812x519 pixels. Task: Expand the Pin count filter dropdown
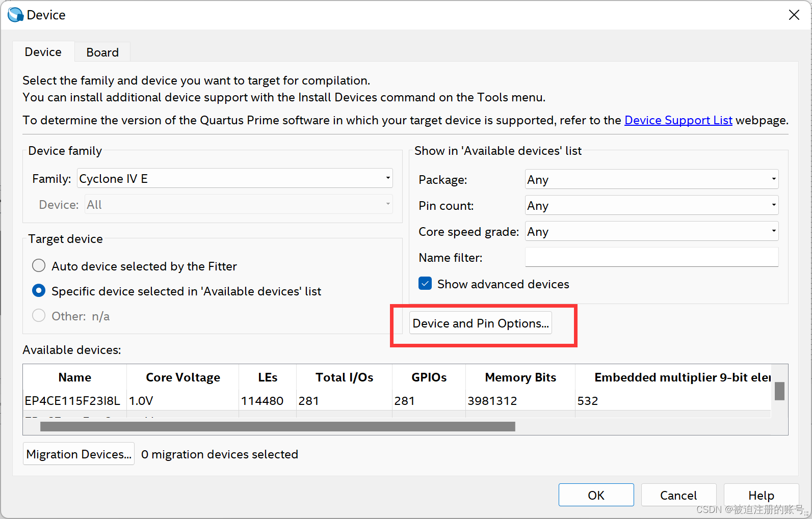tap(651, 206)
